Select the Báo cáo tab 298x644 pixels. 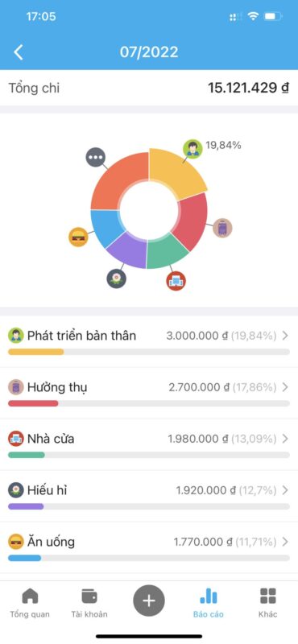coord(209,603)
